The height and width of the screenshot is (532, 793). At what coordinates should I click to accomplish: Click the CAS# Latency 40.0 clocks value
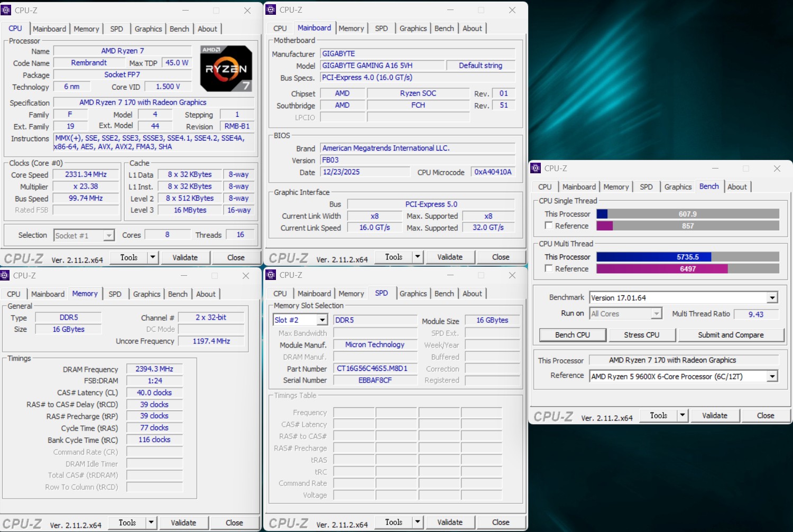pyautogui.click(x=154, y=393)
